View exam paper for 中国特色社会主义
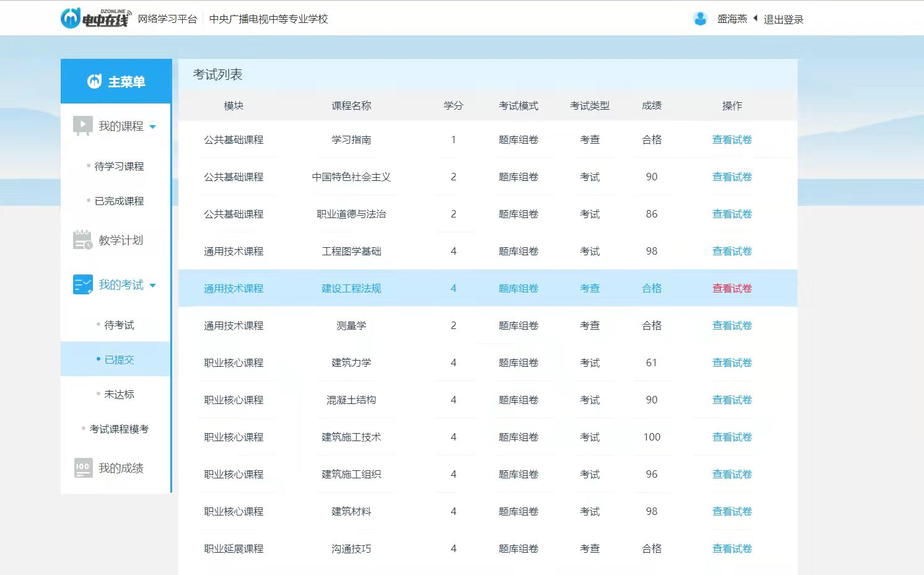This screenshot has width=924, height=575. click(732, 177)
